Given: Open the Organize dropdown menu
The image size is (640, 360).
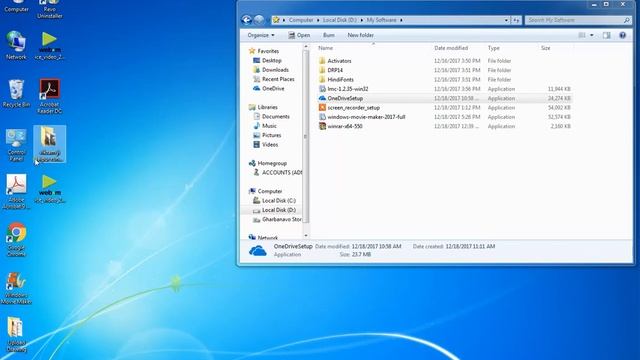Looking at the screenshot, I should (261, 35).
